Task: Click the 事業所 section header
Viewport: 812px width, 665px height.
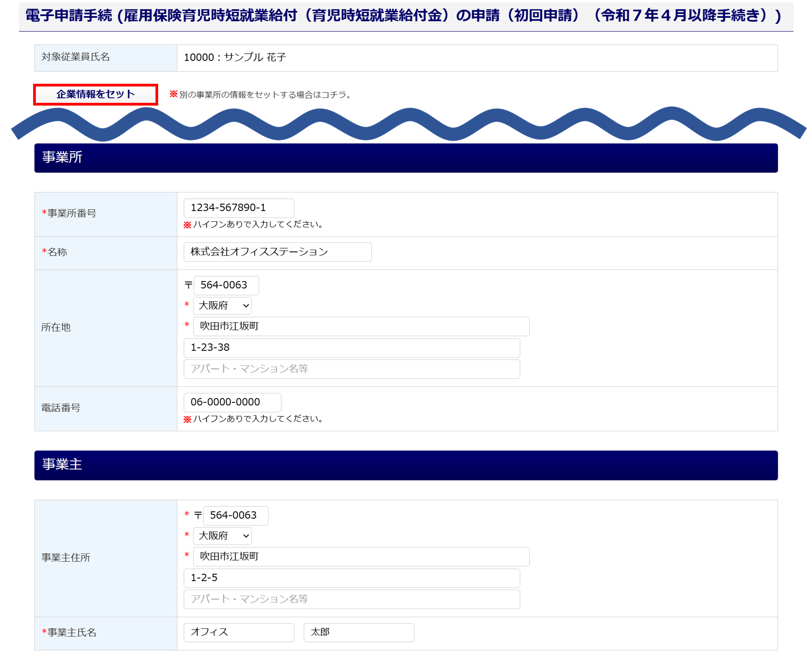Action: (x=406, y=158)
